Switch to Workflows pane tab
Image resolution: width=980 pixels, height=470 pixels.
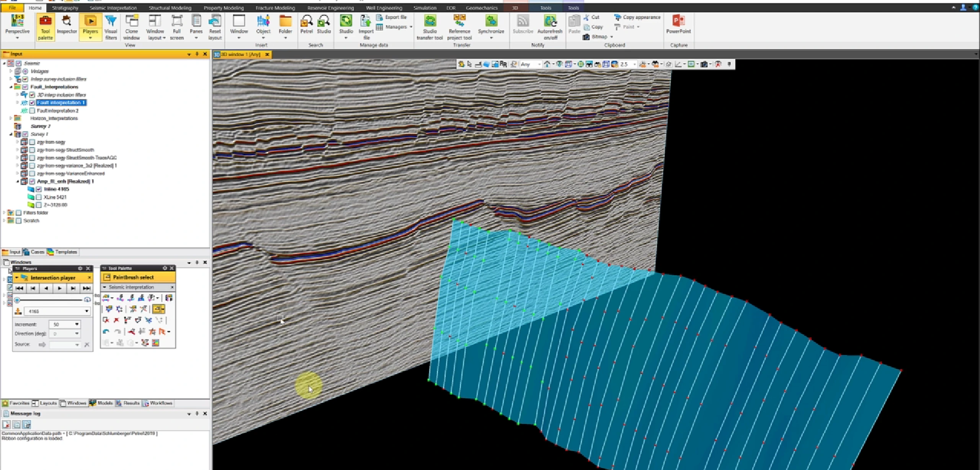click(158, 403)
